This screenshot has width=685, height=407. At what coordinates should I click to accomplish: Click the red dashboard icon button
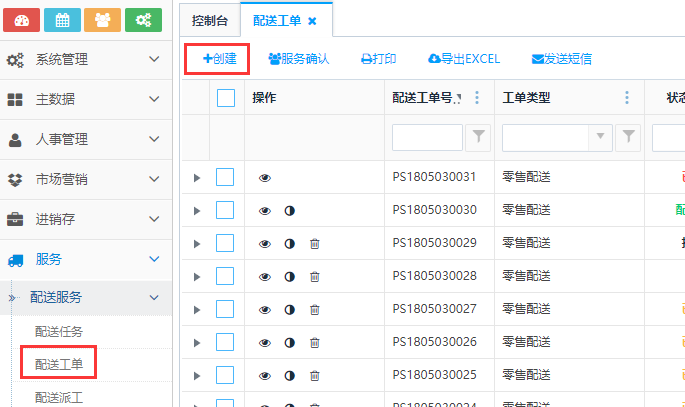pos(23,19)
